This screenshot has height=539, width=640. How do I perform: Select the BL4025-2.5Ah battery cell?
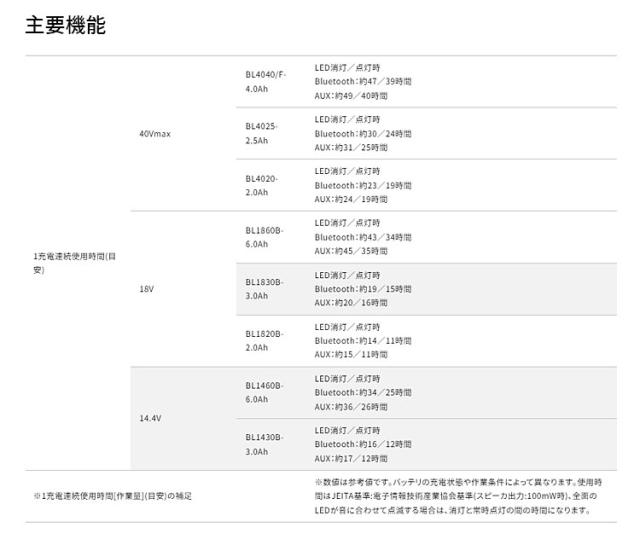(x=261, y=133)
